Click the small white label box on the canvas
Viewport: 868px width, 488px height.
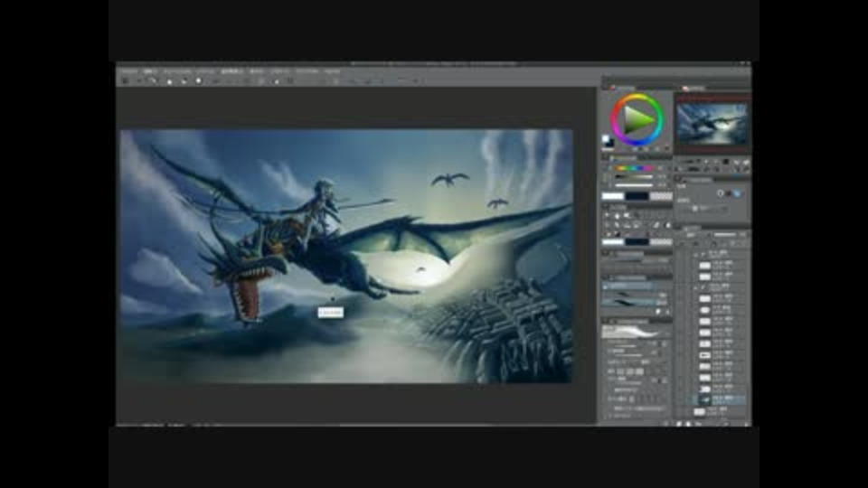click(331, 313)
